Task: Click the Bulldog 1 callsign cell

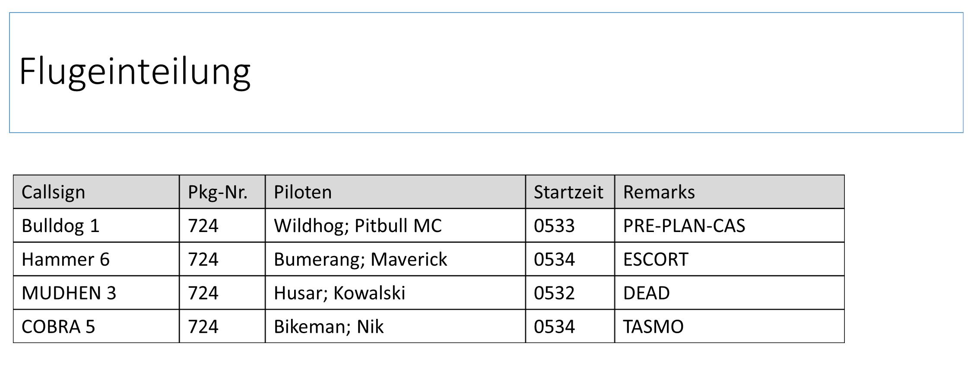Action: tap(96, 226)
